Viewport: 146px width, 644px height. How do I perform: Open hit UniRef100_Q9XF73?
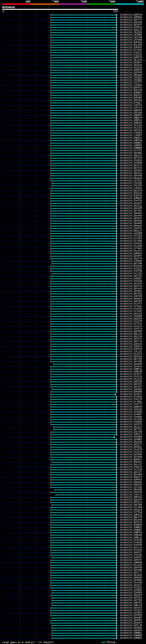pyautogui.click(x=131, y=20)
